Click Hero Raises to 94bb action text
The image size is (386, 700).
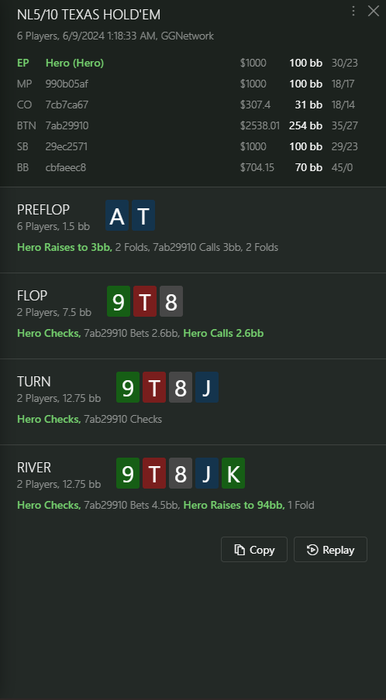point(234,505)
